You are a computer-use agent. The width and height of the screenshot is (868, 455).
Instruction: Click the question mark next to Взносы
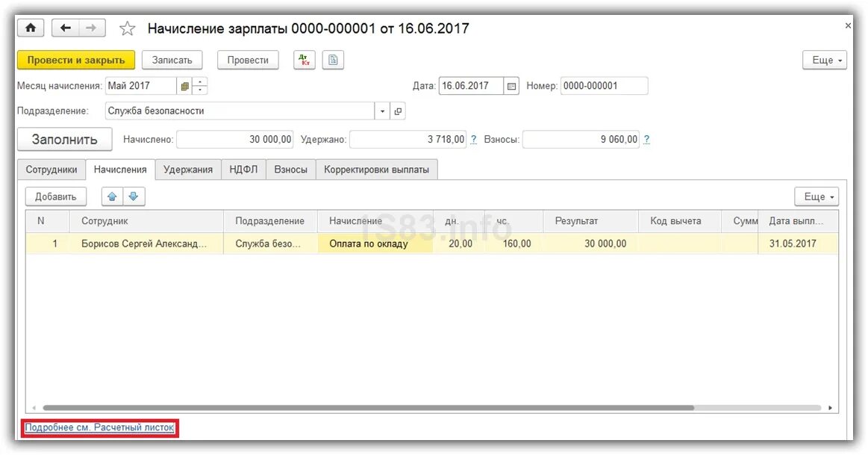646,139
